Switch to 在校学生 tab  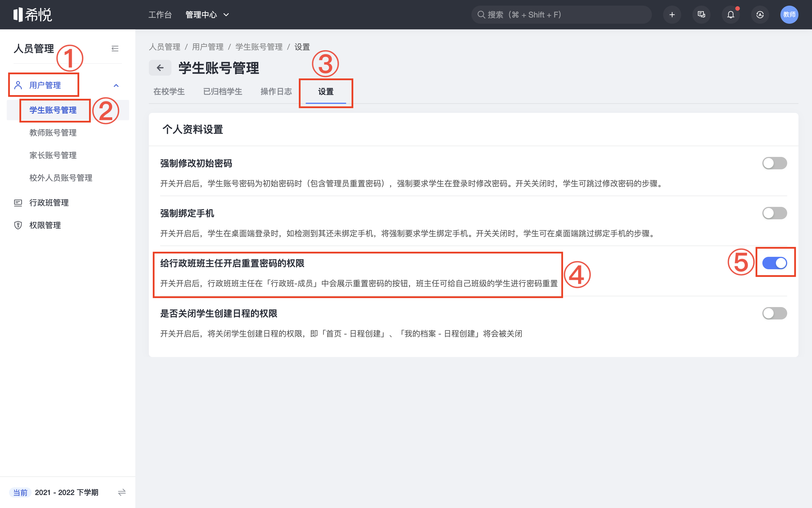169,91
